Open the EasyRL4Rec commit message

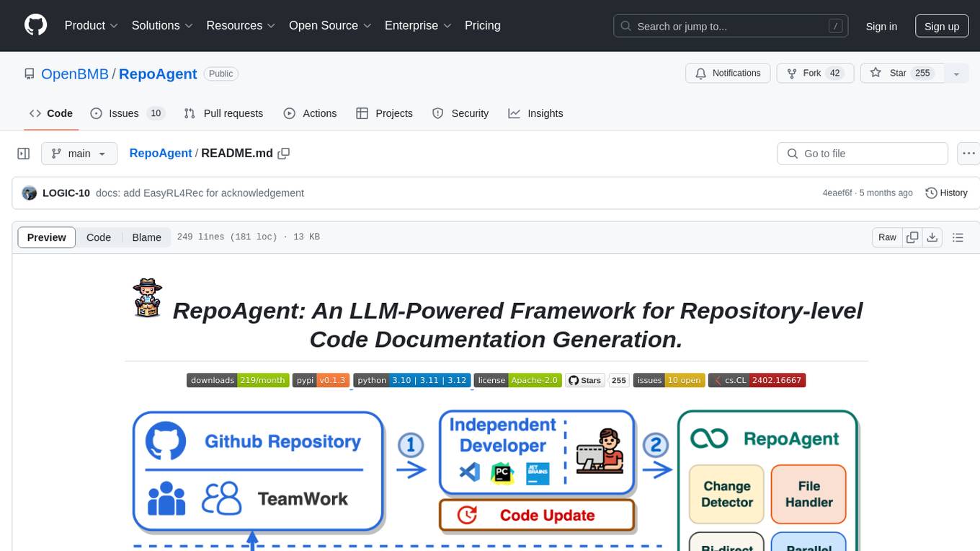[x=200, y=193]
